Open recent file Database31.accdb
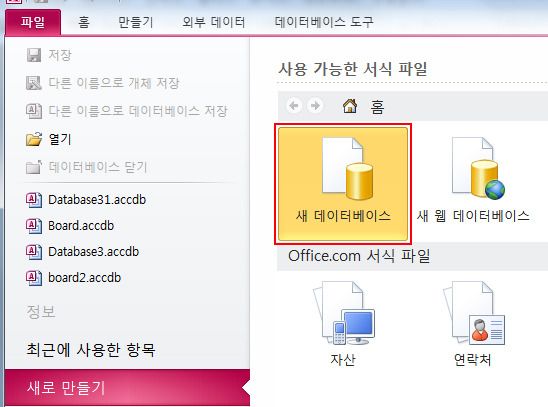 coord(97,200)
